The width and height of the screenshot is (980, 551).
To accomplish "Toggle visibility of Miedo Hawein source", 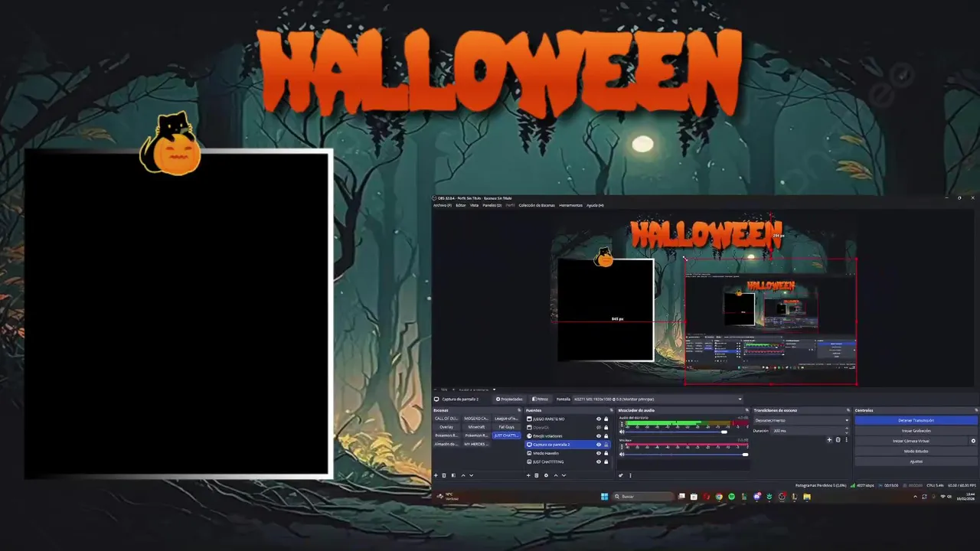I will pos(599,453).
